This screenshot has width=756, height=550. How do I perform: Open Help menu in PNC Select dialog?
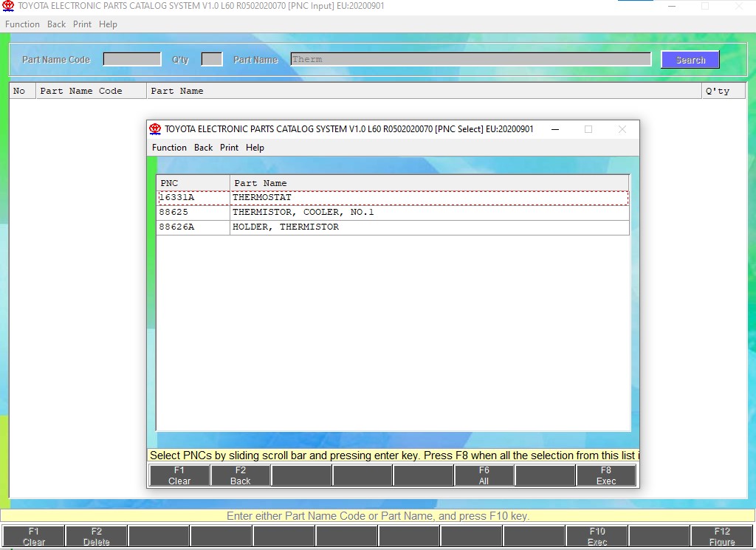[255, 148]
